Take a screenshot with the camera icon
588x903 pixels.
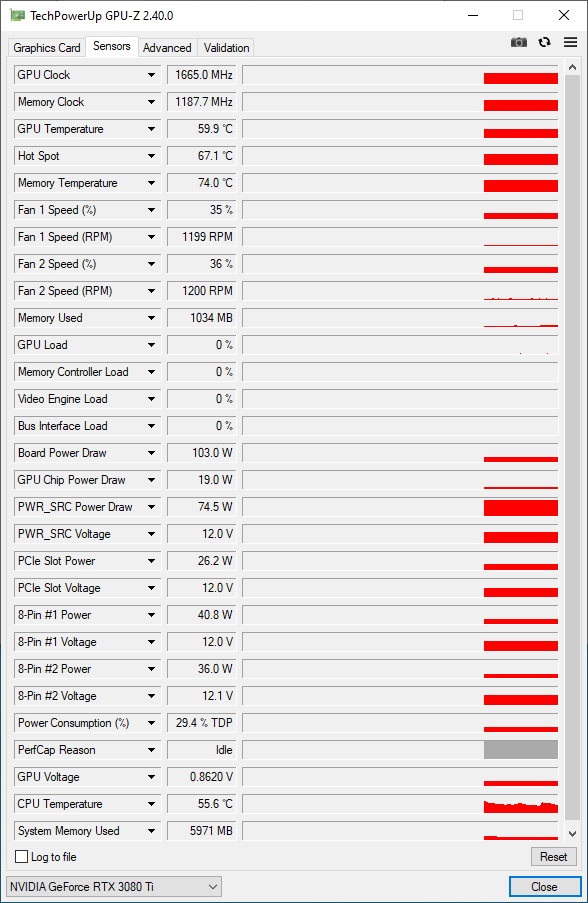coord(519,43)
